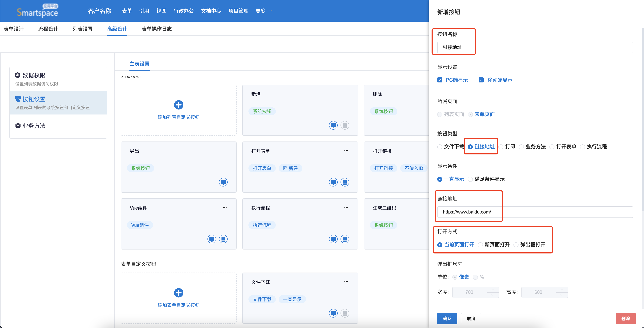Open the ellipsis menu on 打开表单 card
This screenshot has height=328, width=644.
point(346,150)
